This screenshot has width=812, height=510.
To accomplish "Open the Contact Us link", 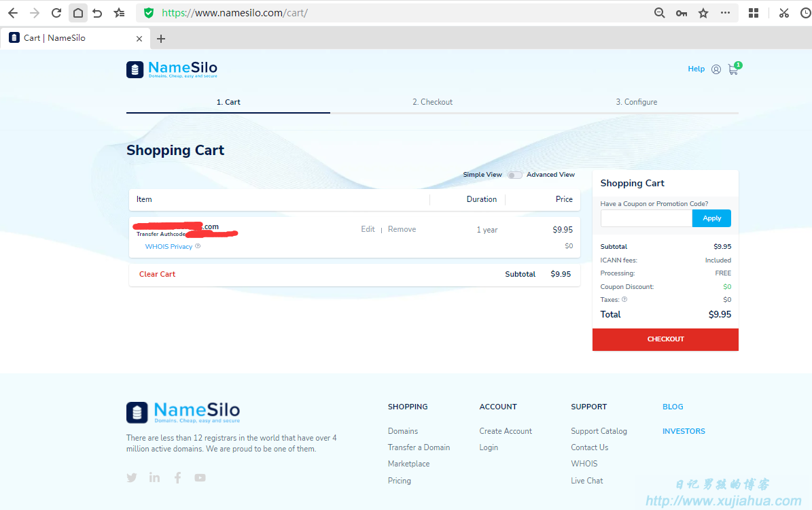I will pyautogui.click(x=589, y=447).
